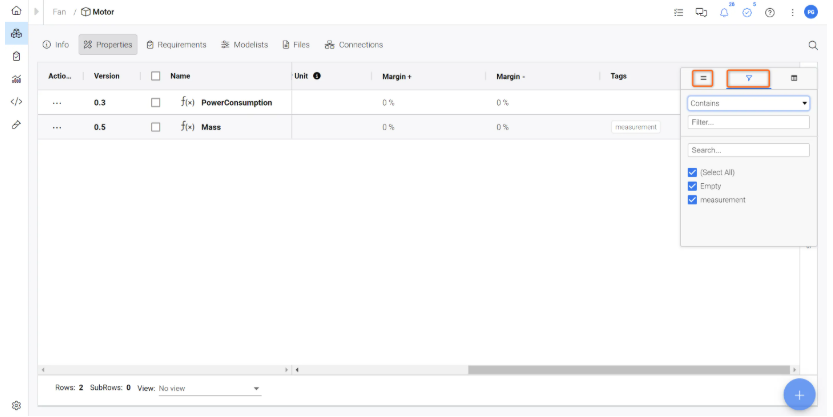833x417 pixels.
Task: Open the columns tab in popup
Action: pyautogui.click(x=794, y=78)
